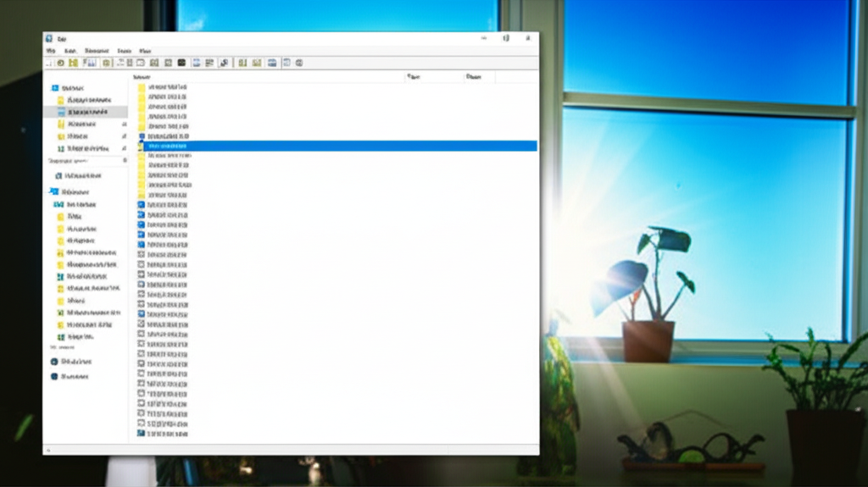Click the blue highlighted row in the file list
The width and height of the screenshot is (868, 487).
click(339, 146)
